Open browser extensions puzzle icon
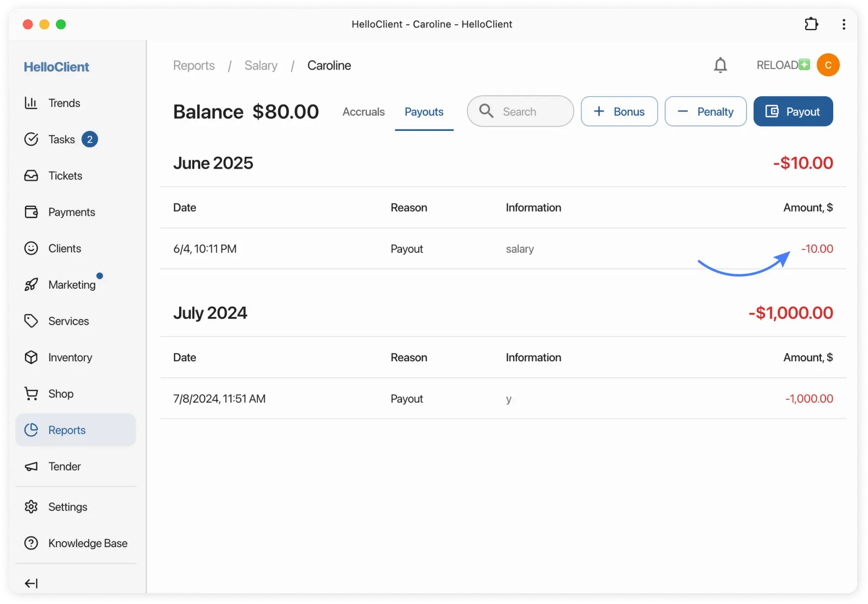This screenshot has width=868, height=604. click(x=811, y=24)
